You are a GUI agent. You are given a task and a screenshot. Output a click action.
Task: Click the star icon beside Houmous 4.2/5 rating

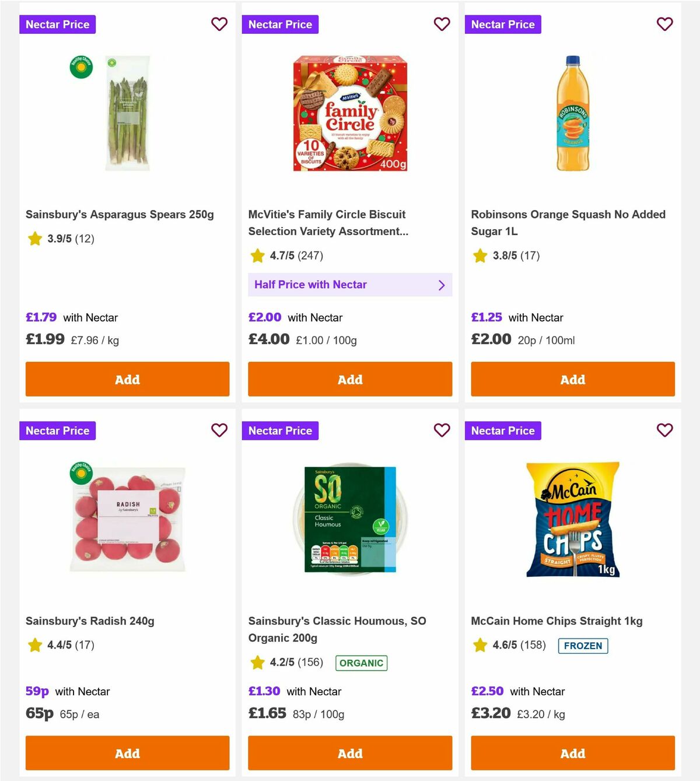257,663
